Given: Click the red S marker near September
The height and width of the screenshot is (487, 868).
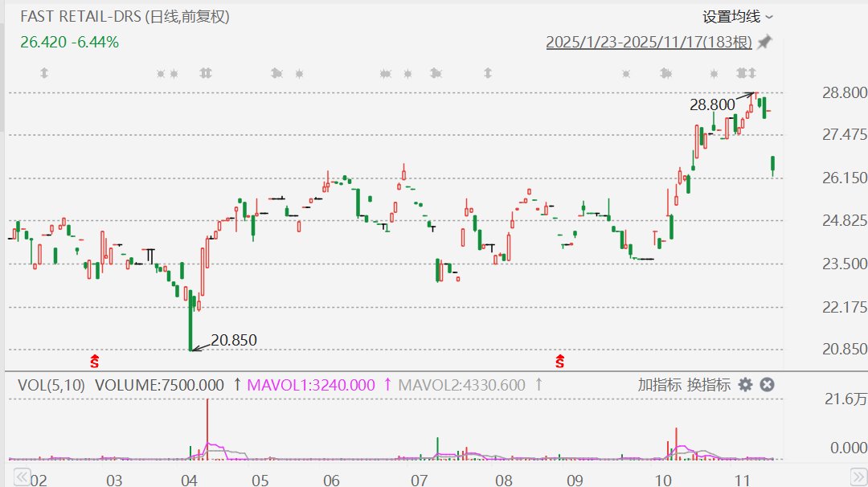Looking at the screenshot, I should click(x=559, y=362).
